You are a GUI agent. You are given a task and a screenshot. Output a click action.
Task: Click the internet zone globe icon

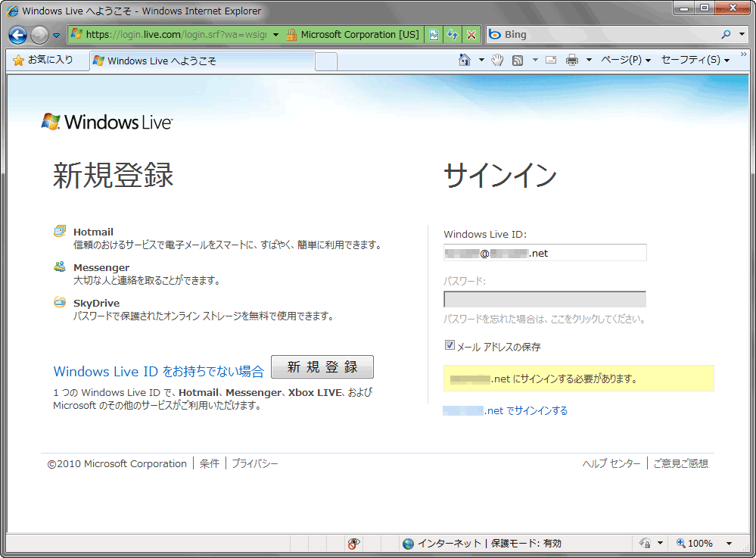coord(409,544)
